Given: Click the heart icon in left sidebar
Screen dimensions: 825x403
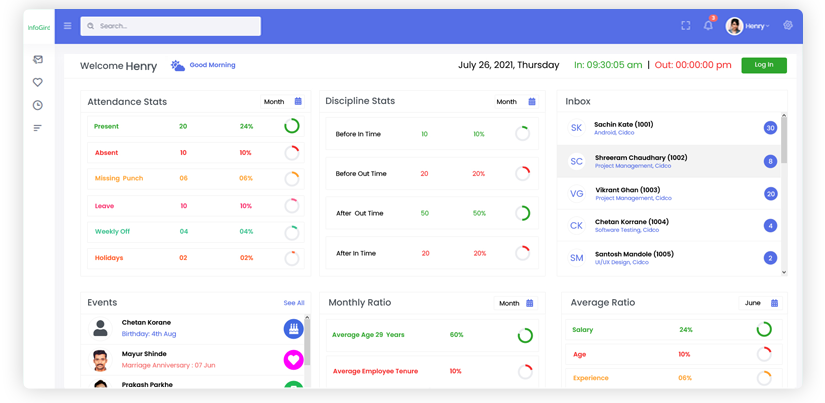Looking at the screenshot, I should (38, 82).
